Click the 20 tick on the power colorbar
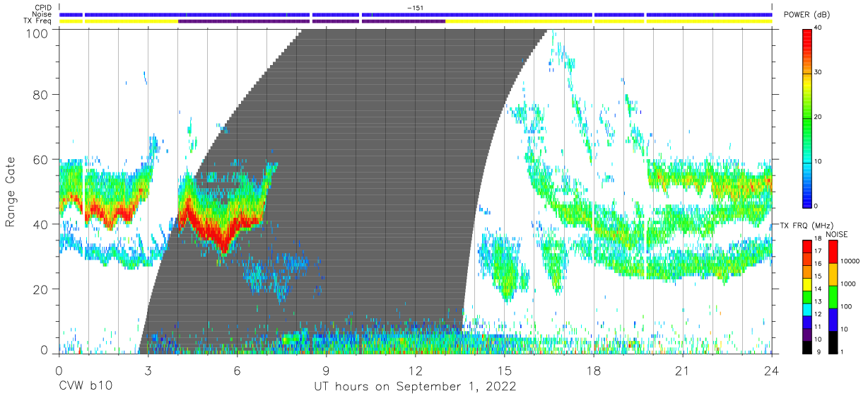 point(819,117)
